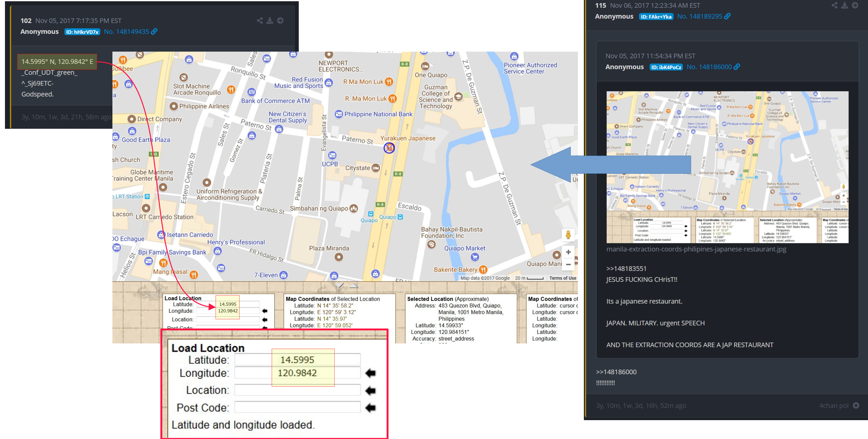Open the manila-extraction-coords filename link
868x439 pixels.
coord(696,249)
